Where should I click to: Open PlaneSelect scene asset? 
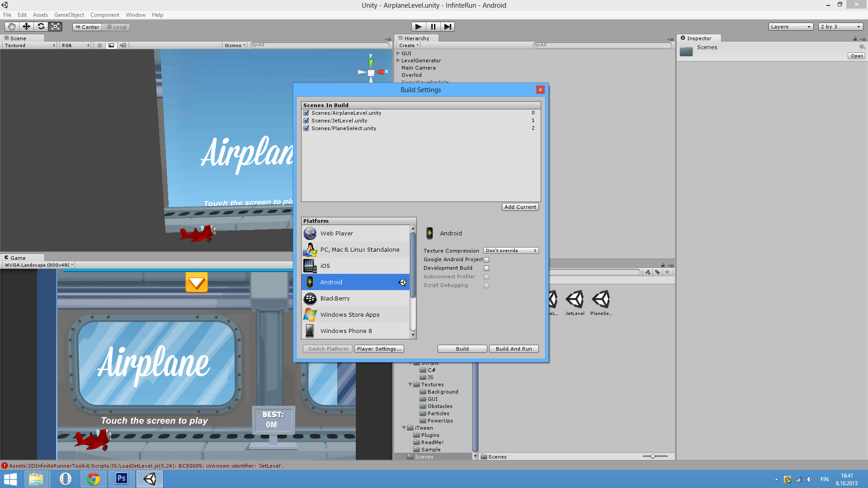point(601,302)
